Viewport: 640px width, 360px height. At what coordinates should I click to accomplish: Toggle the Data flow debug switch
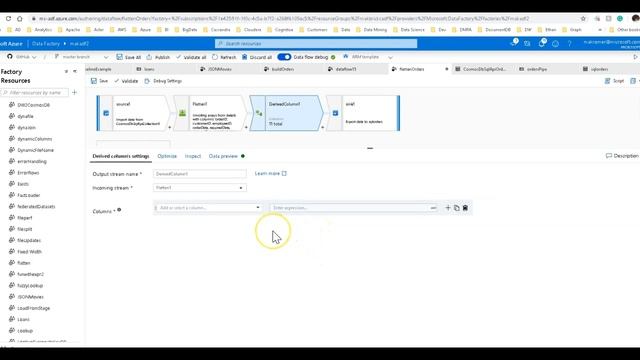click(x=284, y=57)
